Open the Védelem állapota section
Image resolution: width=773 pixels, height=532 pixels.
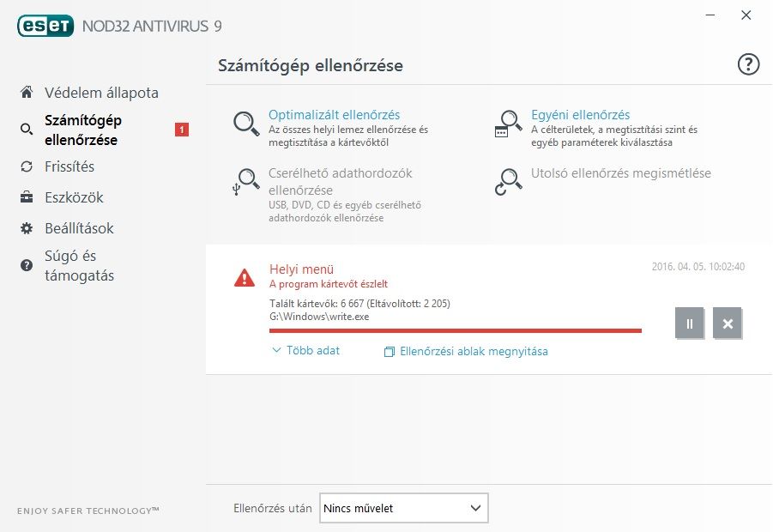(x=101, y=93)
